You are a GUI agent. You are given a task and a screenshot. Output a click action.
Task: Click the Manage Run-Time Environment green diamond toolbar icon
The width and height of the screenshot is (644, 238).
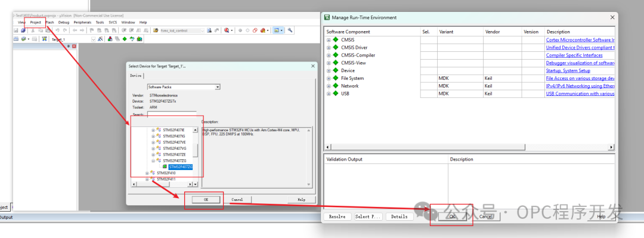(125, 39)
